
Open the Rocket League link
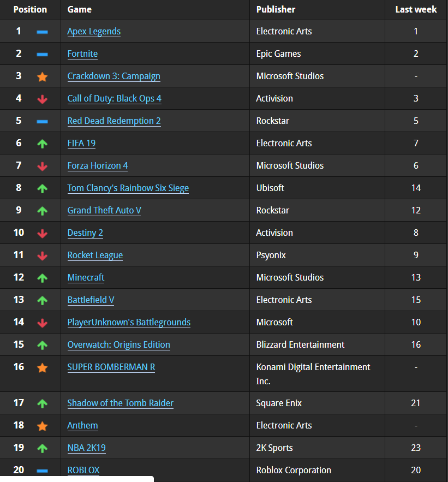(x=95, y=255)
